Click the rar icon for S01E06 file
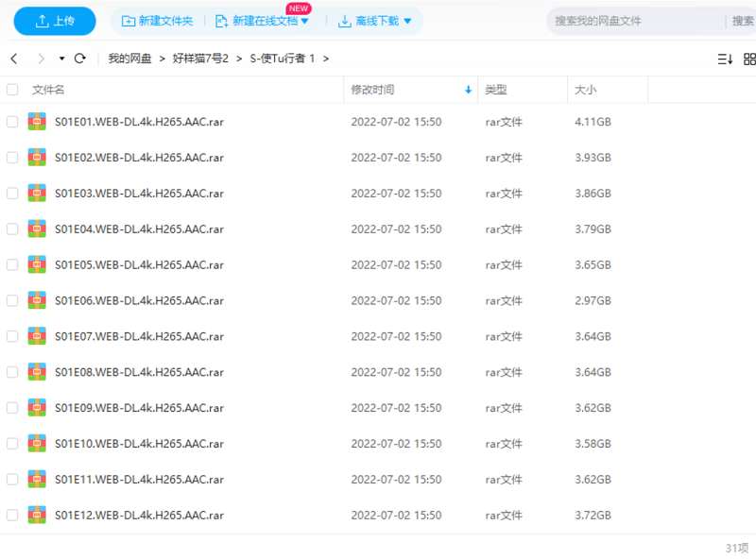This screenshot has width=756, height=559. pyautogui.click(x=37, y=301)
